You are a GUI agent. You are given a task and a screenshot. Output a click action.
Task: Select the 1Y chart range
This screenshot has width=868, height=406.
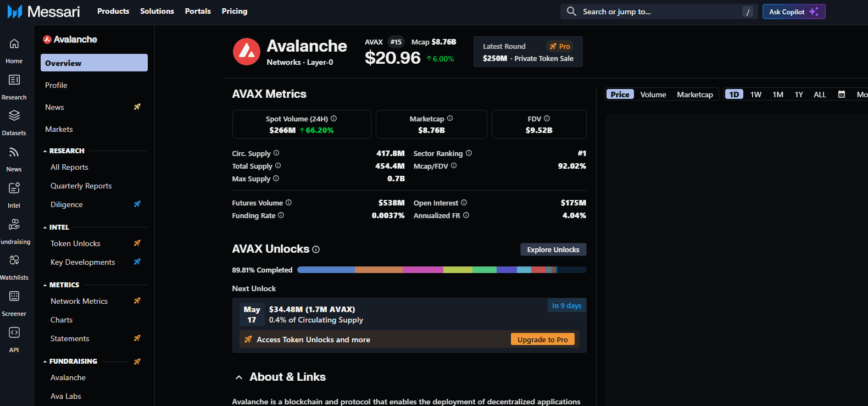point(799,94)
